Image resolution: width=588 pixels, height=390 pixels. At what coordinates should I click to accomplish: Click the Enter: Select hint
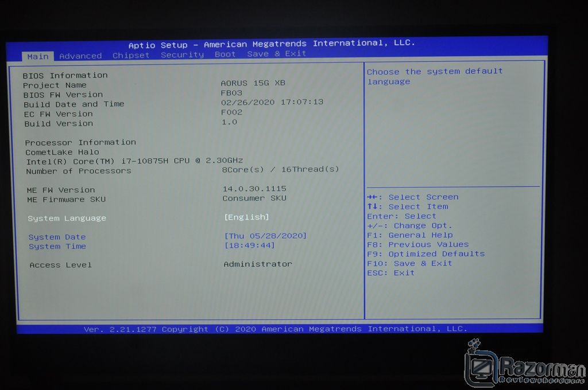point(401,216)
